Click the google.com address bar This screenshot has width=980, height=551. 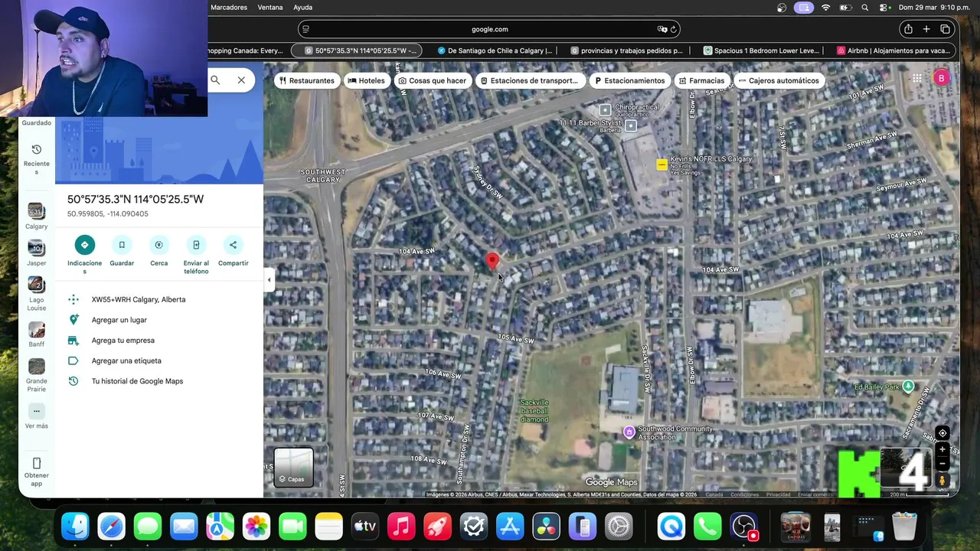[489, 29]
